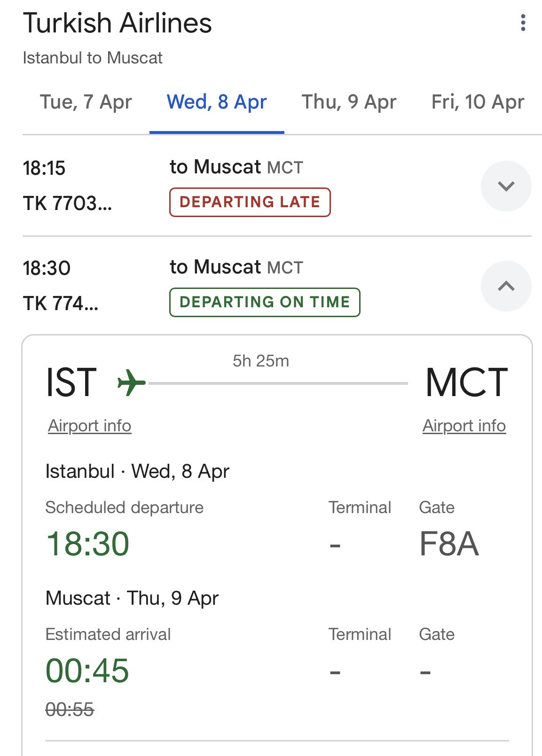The width and height of the screenshot is (542, 756).
Task: Click the DEPARTING LATE status badge
Action: [x=250, y=202]
